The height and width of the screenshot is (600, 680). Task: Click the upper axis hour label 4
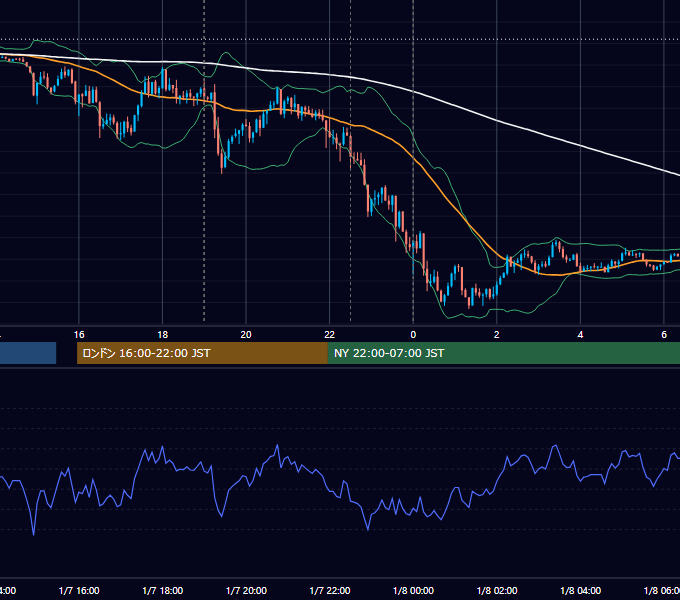(x=580, y=335)
